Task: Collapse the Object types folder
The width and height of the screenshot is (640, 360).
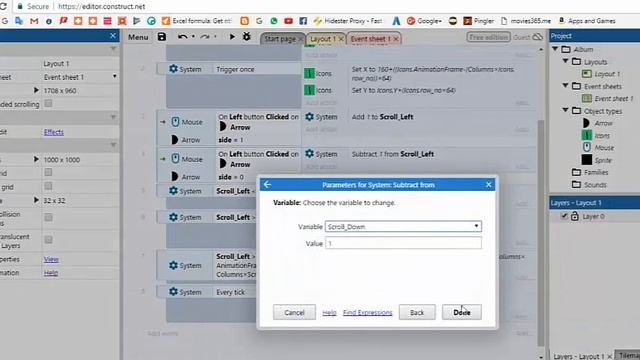Action: [565, 110]
